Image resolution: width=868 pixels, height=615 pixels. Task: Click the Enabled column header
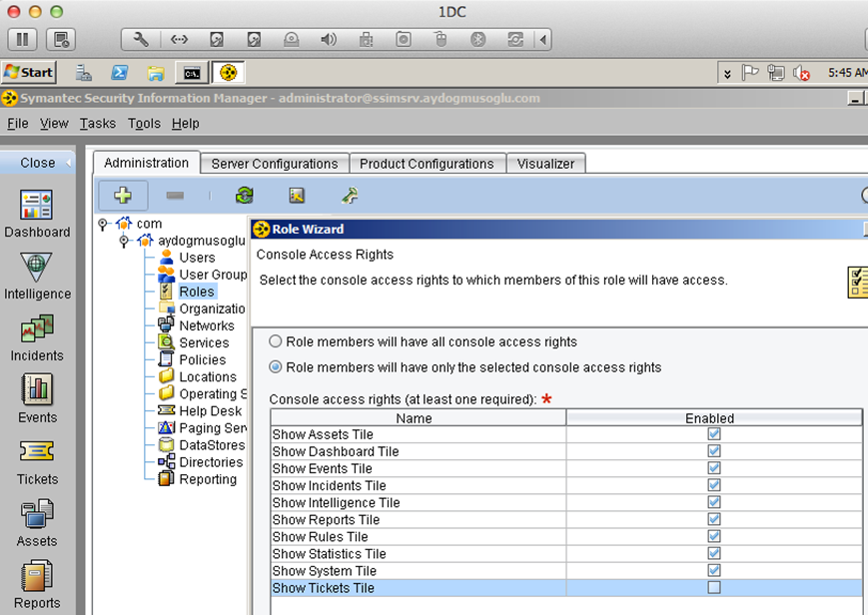[x=713, y=418]
